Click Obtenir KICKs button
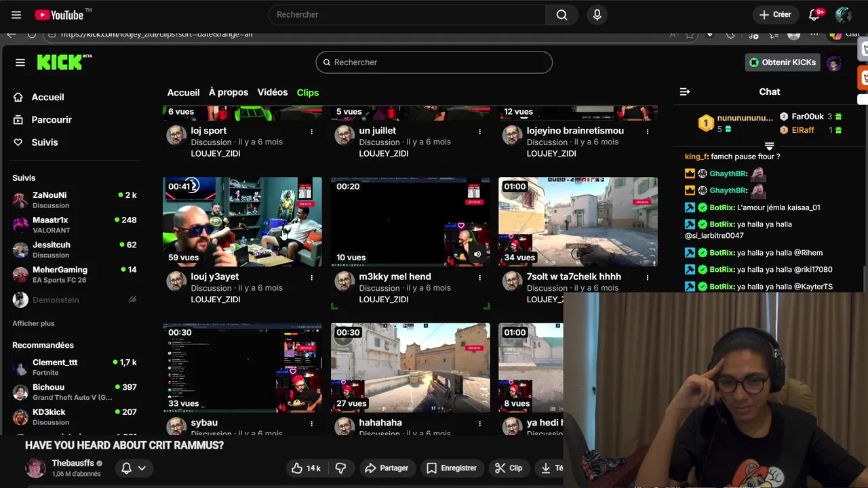868x488 pixels. coord(783,62)
